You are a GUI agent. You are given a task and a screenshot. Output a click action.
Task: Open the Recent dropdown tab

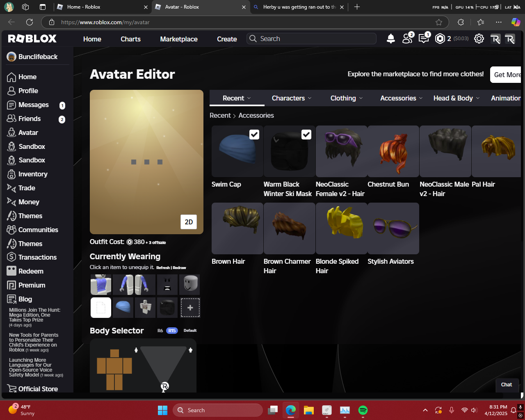click(237, 98)
